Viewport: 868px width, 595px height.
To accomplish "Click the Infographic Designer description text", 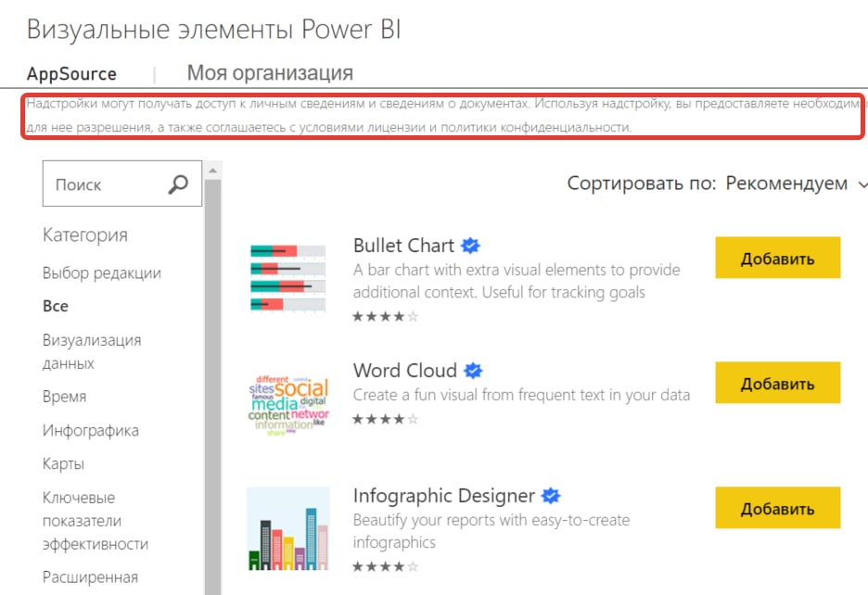I will tap(491, 531).
